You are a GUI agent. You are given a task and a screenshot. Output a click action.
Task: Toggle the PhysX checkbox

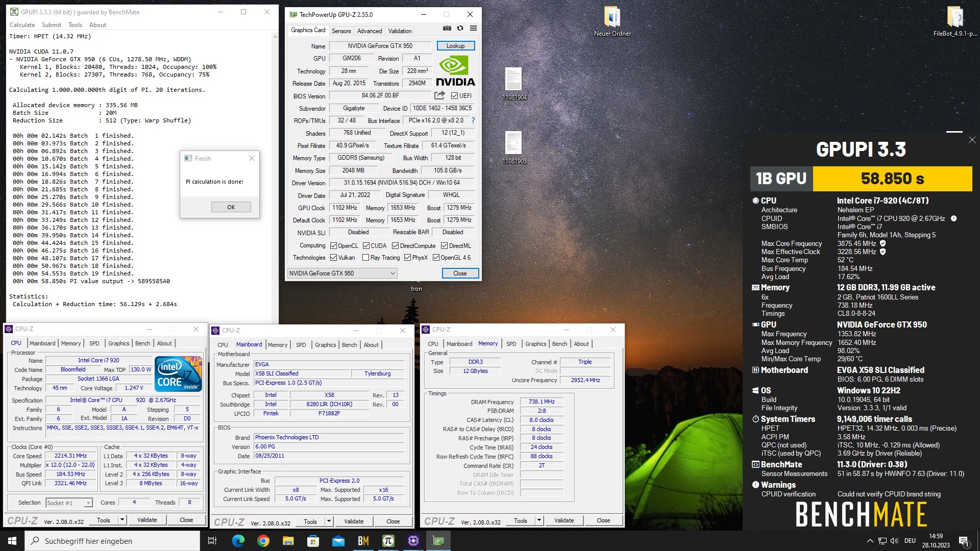[x=407, y=258]
